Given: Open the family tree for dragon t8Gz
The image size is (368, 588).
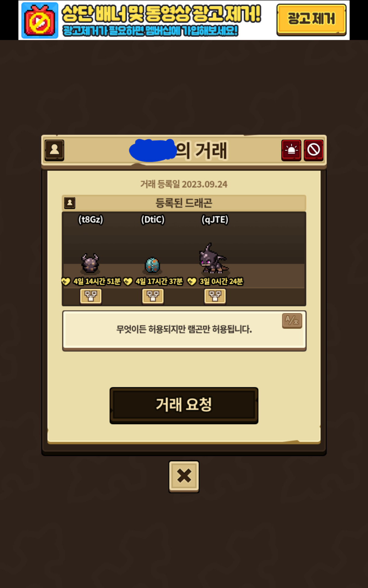Looking at the screenshot, I should [x=91, y=296].
